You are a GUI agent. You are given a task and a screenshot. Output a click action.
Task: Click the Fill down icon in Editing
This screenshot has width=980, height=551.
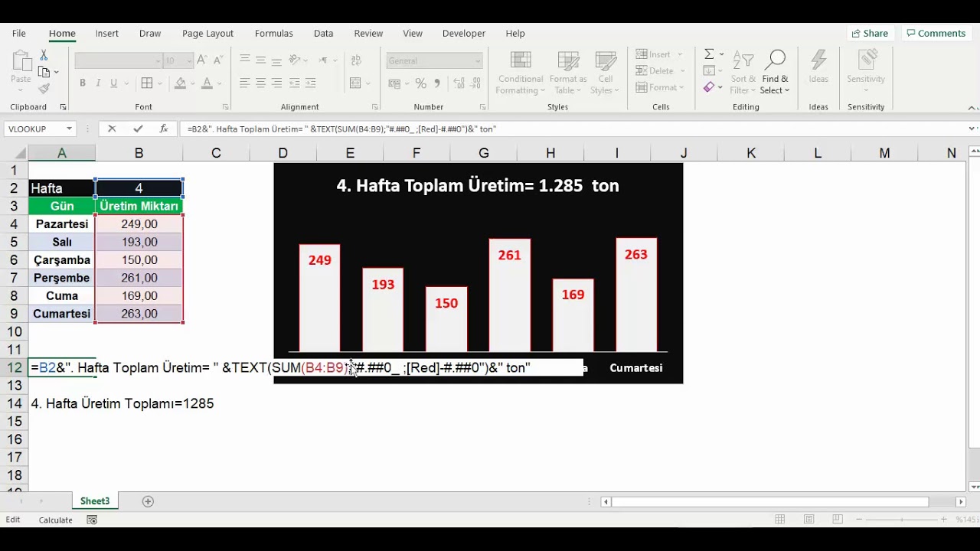point(709,71)
